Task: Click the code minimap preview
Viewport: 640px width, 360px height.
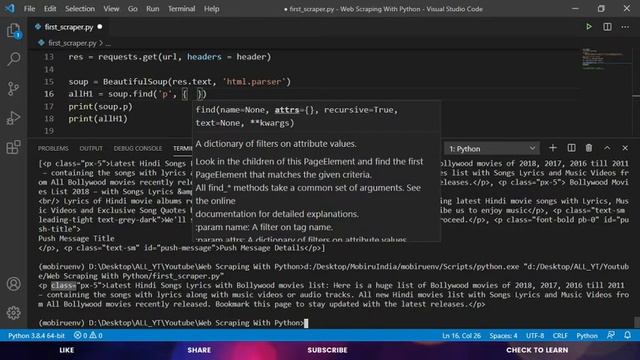Action: (605, 60)
